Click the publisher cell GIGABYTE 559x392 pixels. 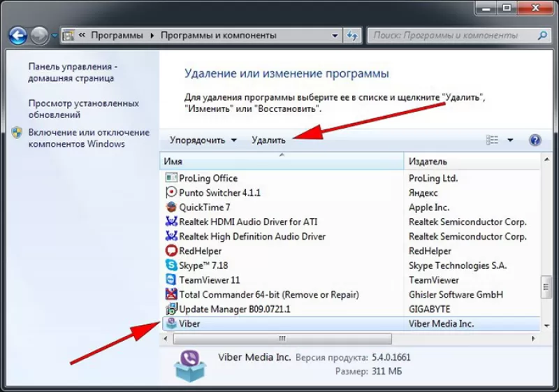tap(429, 309)
